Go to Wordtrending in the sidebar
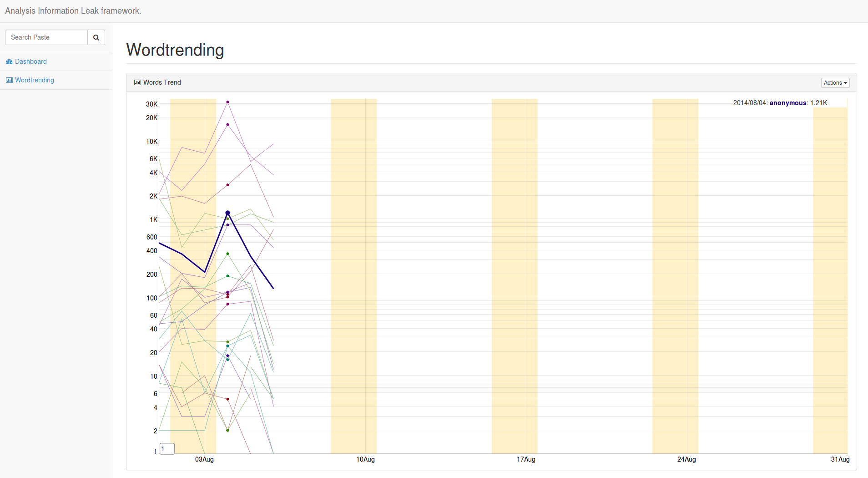 34,80
